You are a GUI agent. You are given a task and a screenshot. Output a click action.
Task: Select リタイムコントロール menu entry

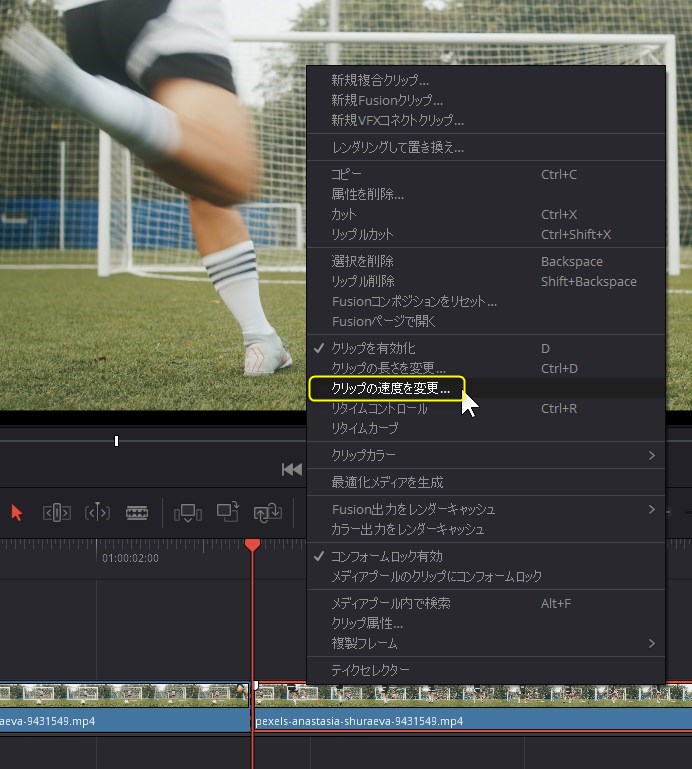(486, 409)
